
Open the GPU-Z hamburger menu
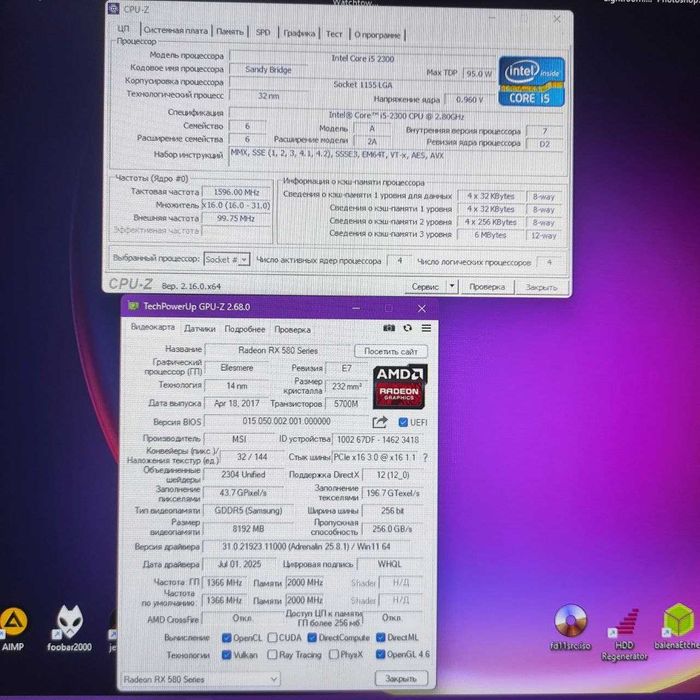pos(426,328)
